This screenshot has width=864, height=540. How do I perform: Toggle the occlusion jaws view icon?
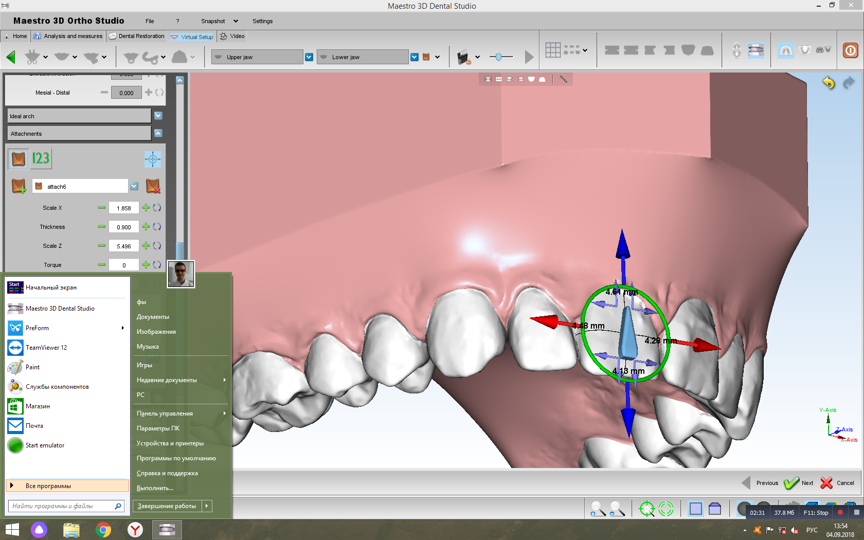click(756, 50)
